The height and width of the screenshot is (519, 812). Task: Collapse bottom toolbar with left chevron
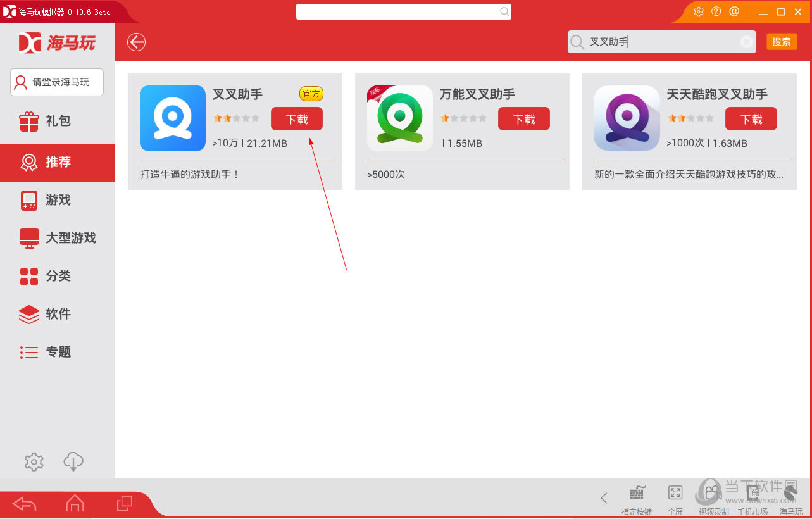pos(604,498)
